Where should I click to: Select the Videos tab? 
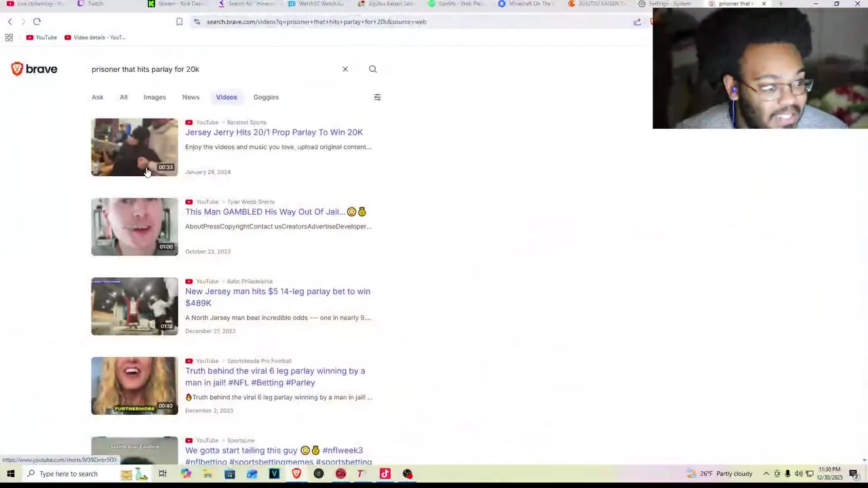click(226, 97)
